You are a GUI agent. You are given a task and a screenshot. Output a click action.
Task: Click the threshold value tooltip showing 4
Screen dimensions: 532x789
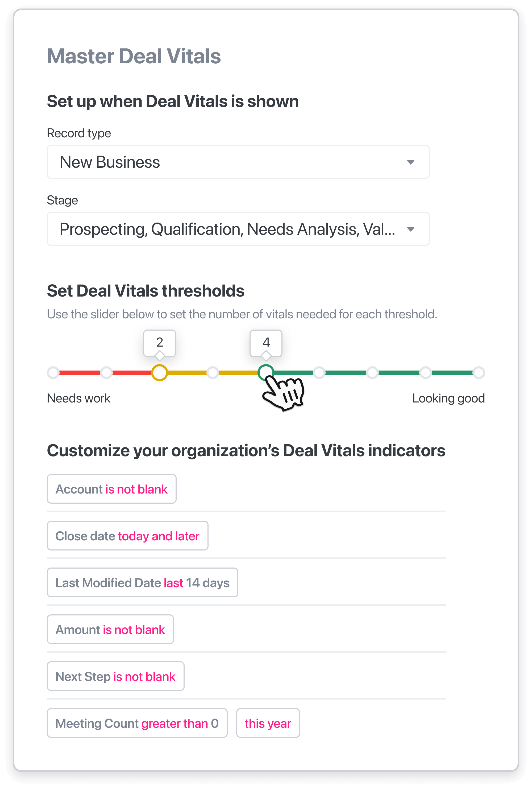(266, 342)
